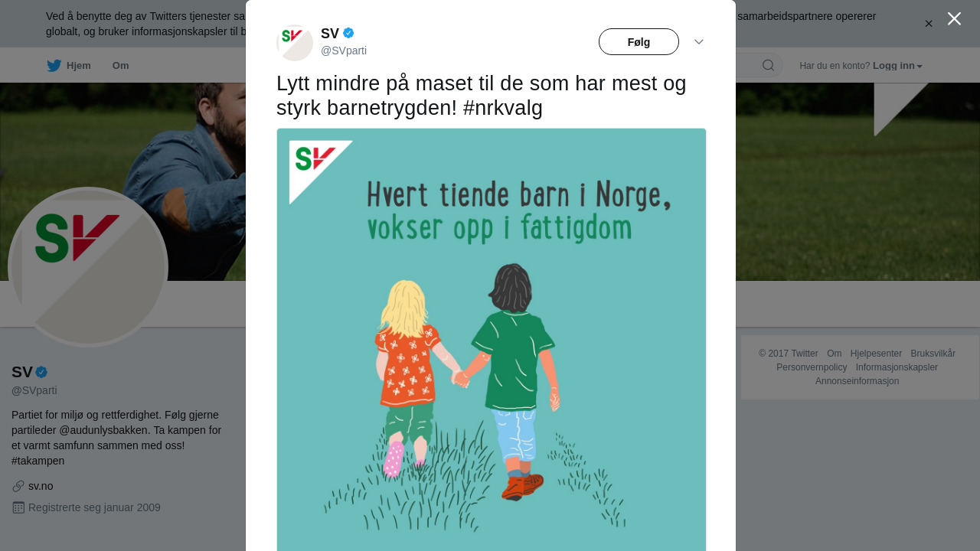Click the Følg button in tweet
Image resolution: width=980 pixels, height=551 pixels.
coord(639,42)
